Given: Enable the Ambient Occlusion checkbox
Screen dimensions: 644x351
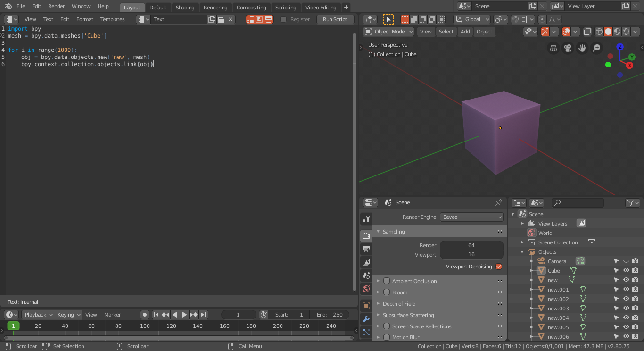Looking at the screenshot, I should coord(387,281).
